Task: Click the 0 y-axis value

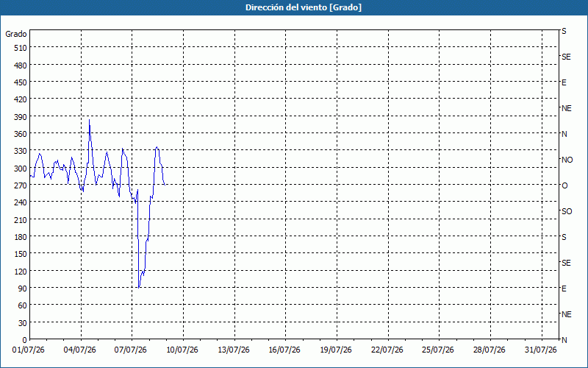Action: (25, 340)
